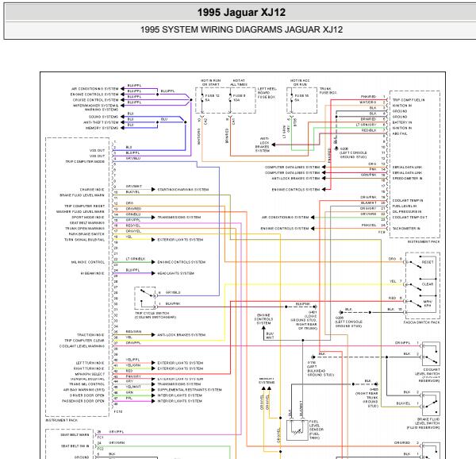The height and width of the screenshot is (459, 476).
Task: Select the 'MIL INDIC CONTROL' label
Action: click(88, 262)
